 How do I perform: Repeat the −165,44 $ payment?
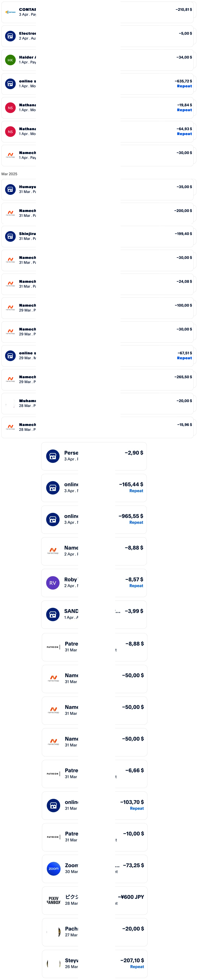[136, 491]
